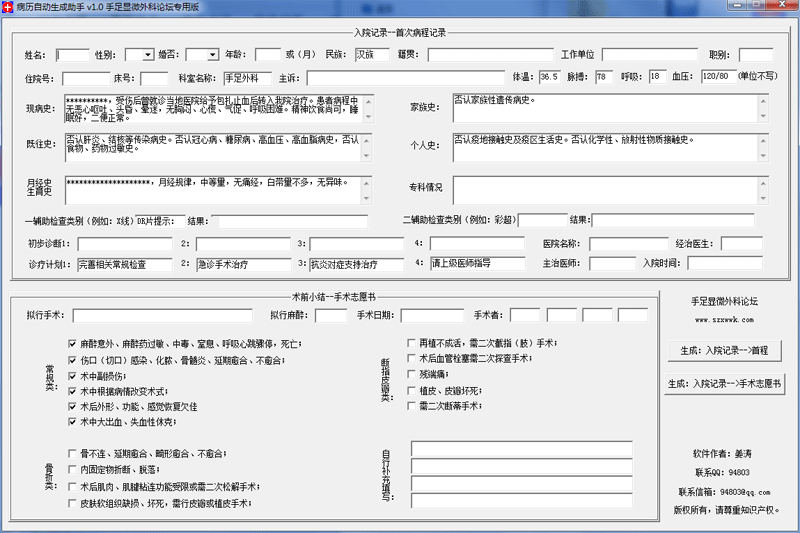Screen dimensions: 800x533
Task: Open the 性别 dropdown
Action: click(x=148, y=55)
